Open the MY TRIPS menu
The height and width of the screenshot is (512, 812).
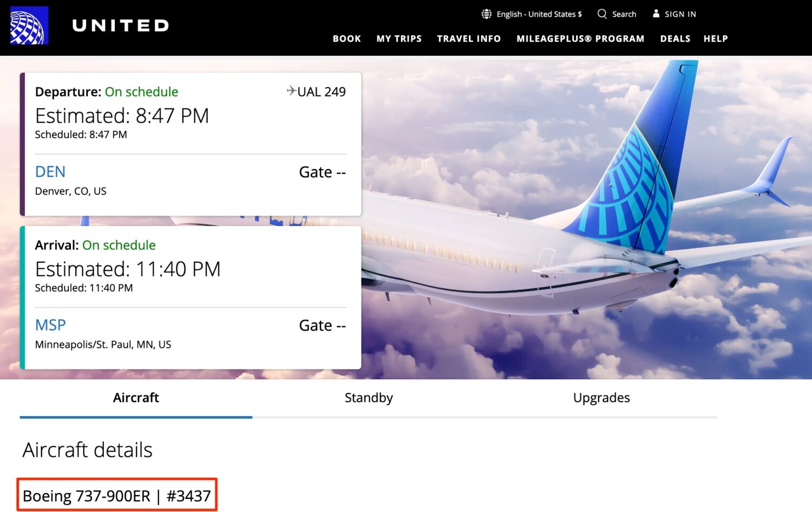pos(399,38)
